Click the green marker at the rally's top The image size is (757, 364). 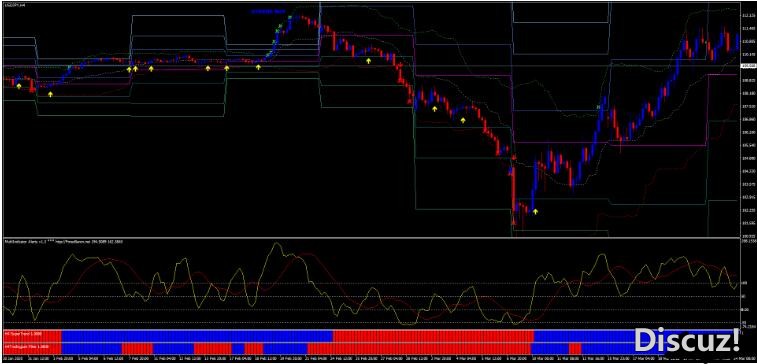point(290,18)
